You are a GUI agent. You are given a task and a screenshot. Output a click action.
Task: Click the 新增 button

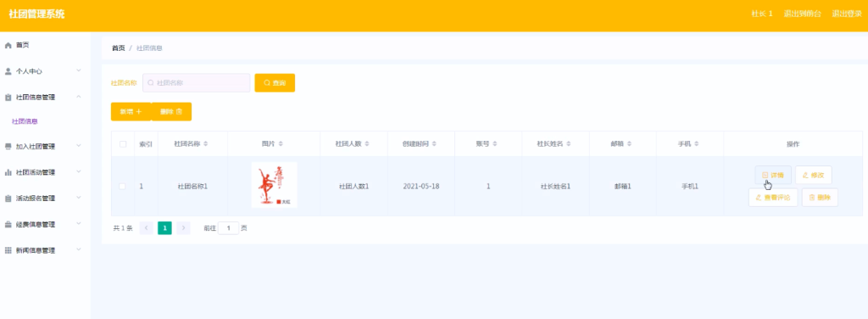pos(131,111)
